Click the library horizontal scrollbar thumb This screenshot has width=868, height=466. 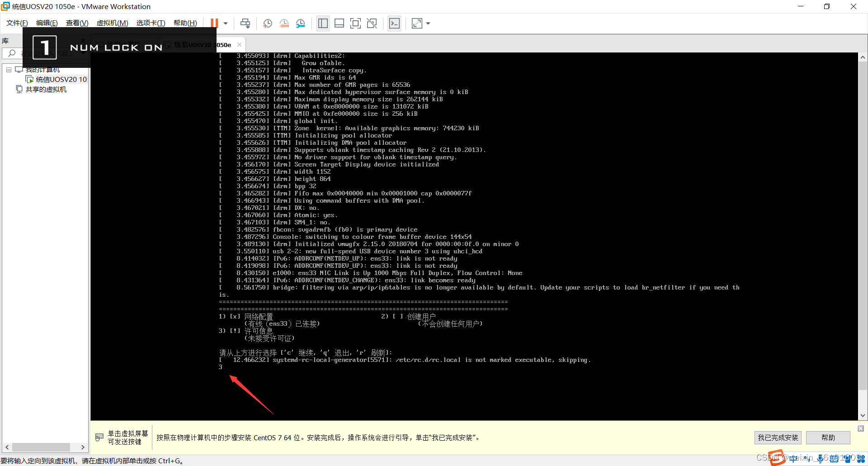[x=41, y=447]
